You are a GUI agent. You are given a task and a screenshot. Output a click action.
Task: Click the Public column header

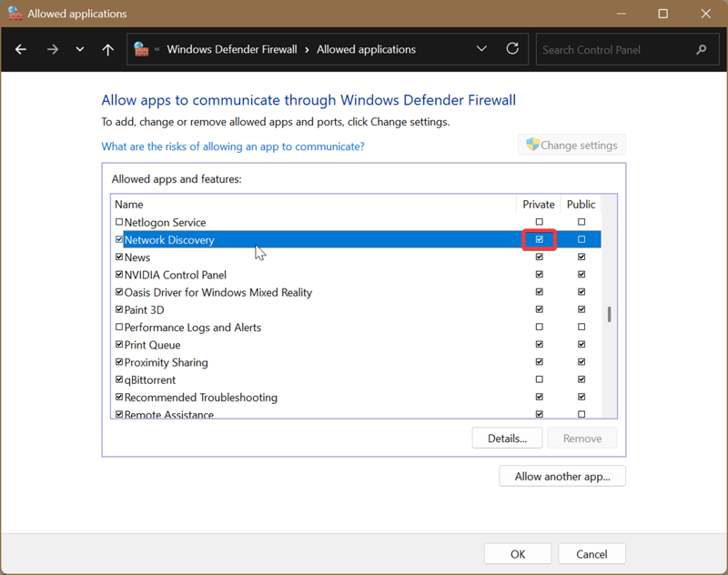click(581, 204)
